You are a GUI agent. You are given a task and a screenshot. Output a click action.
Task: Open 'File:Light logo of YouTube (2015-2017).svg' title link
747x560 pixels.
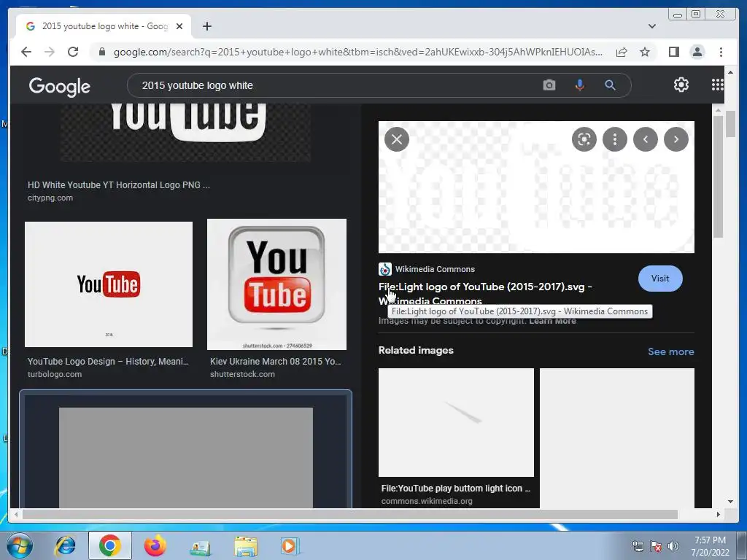click(x=485, y=294)
